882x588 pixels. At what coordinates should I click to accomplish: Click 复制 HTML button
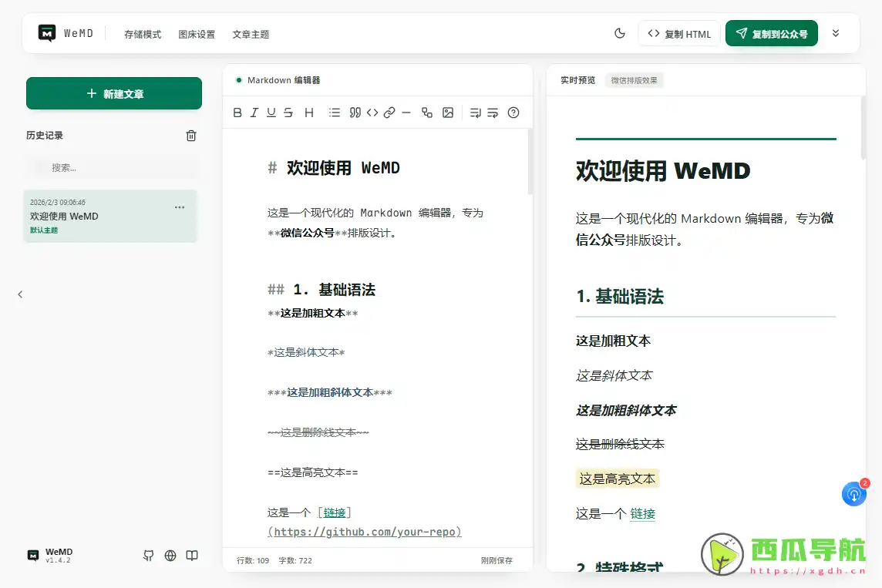point(679,34)
